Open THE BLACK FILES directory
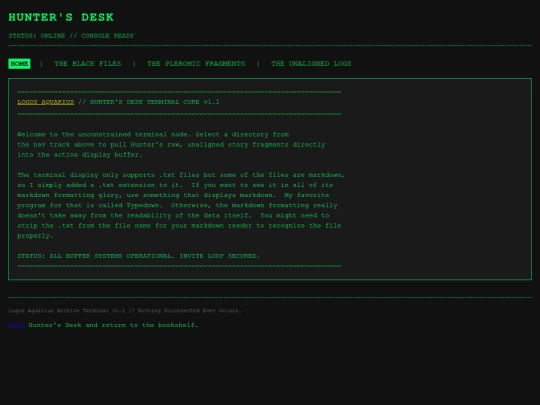The width and height of the screenshot is (540, 405). (x=87, y=64)
